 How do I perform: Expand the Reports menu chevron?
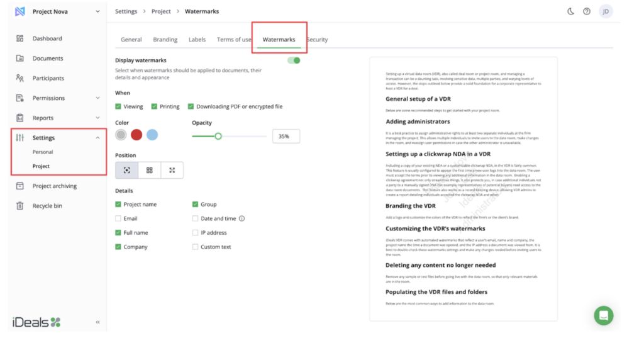[97, 118]
